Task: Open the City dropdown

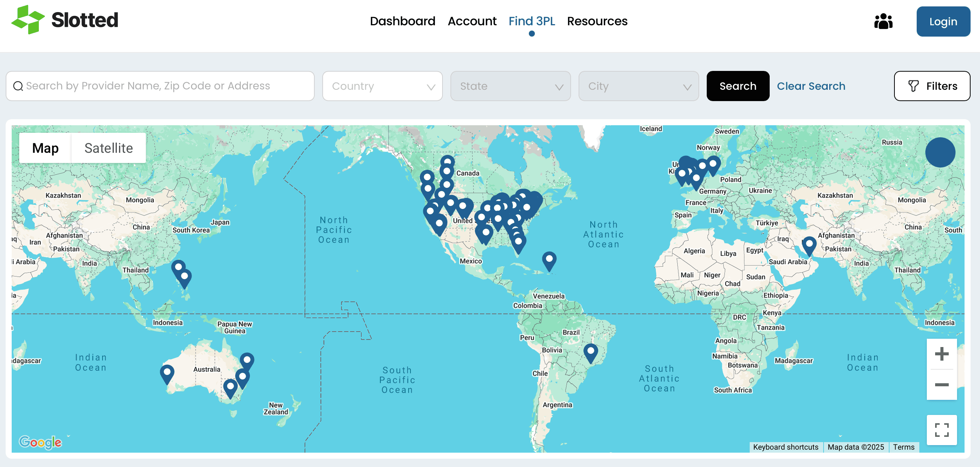Action: [639, 86]
